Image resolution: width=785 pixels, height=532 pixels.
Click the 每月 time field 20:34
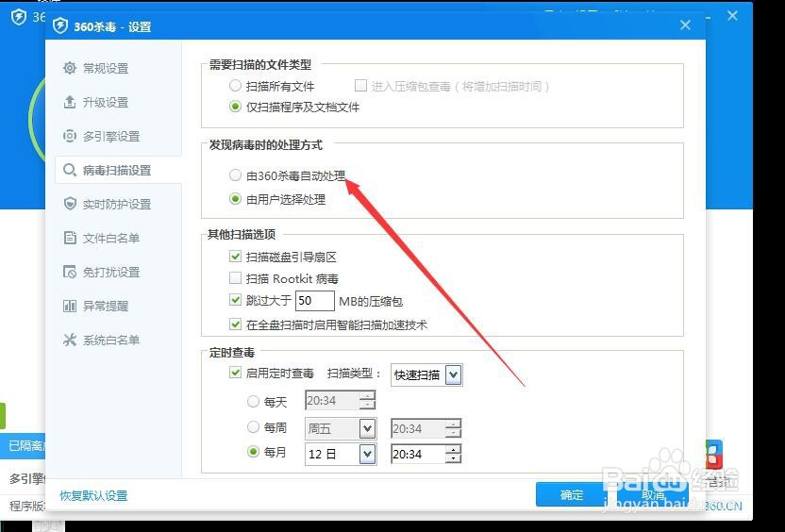(418, 455)
